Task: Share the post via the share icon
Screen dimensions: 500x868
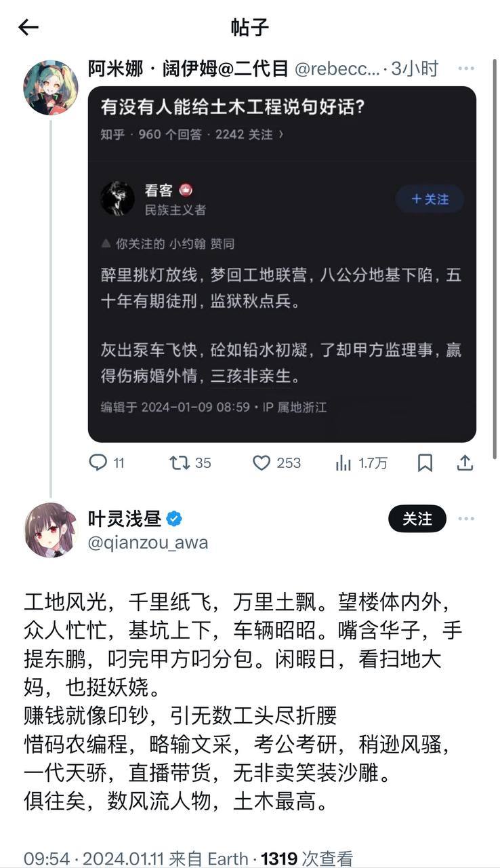Action: click(x=465, y=463)
